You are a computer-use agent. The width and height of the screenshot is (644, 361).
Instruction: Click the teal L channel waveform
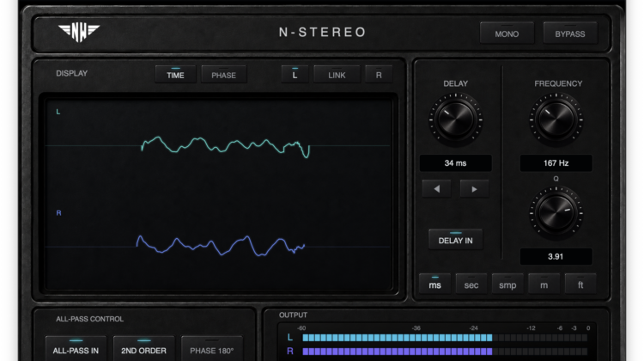click(x=225, y=147)
